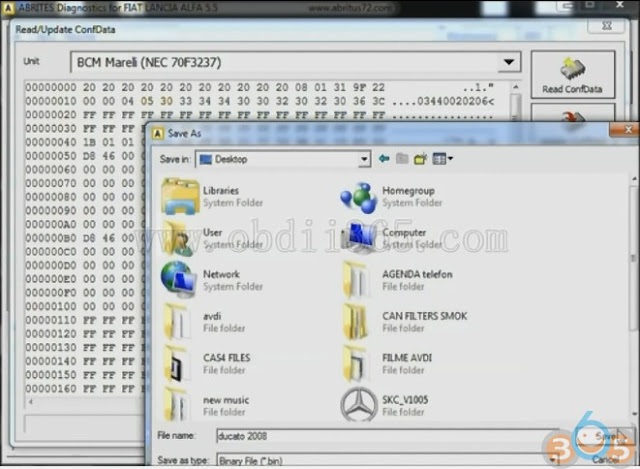Open the View menu icon

[442, 159]
